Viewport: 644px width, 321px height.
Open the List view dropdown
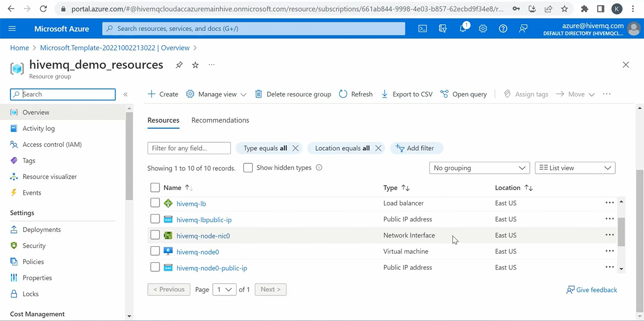(x=575, y=168)
